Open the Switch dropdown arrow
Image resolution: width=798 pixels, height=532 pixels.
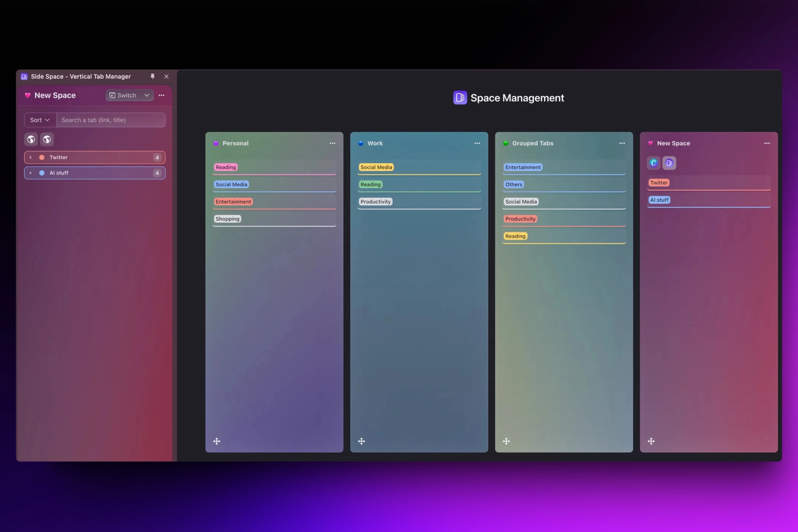[146, 95]
